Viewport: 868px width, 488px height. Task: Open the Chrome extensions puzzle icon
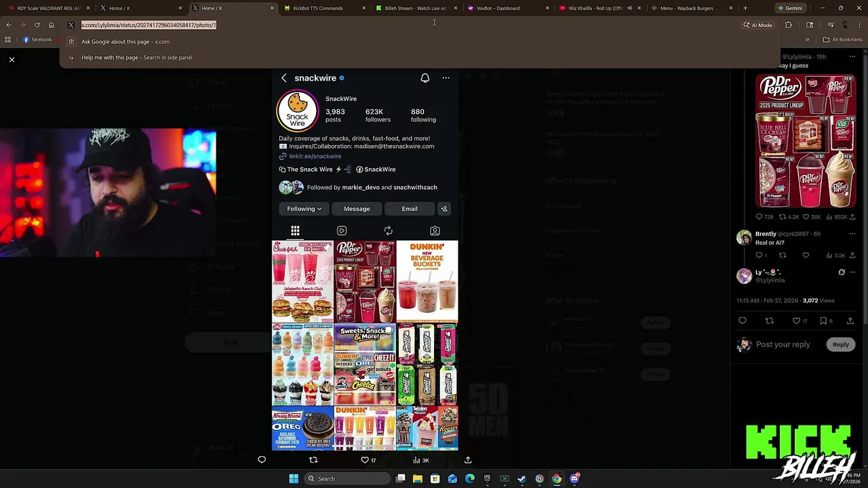(x=788, y=25)
